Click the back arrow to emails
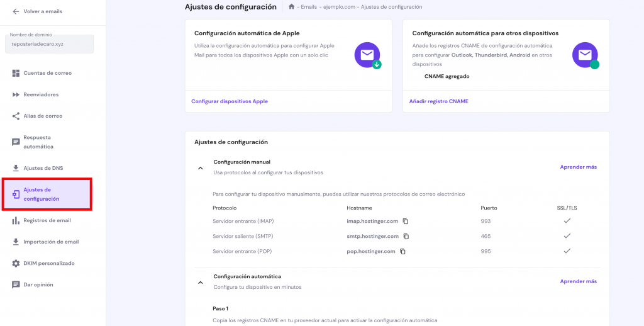 (16, 11)
